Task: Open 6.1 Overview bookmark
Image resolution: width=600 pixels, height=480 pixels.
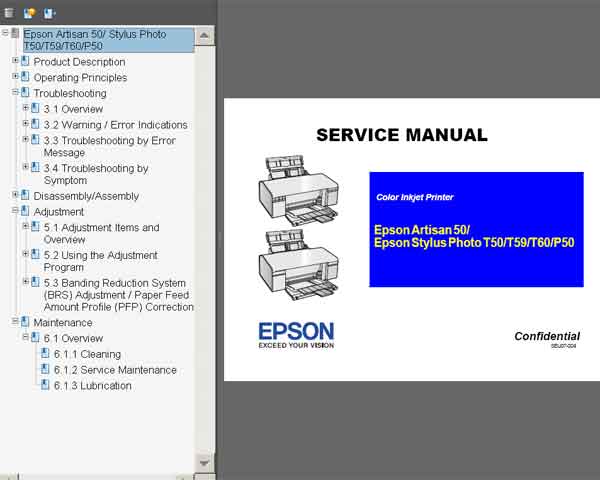Action: coord(73,338)
